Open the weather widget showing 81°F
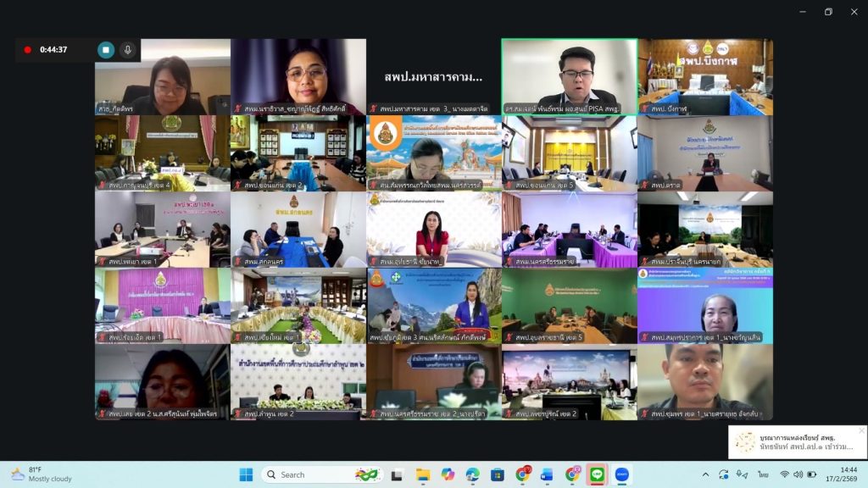Image resolution: width=868 pixels, height=488 pixels. [42, 474]
